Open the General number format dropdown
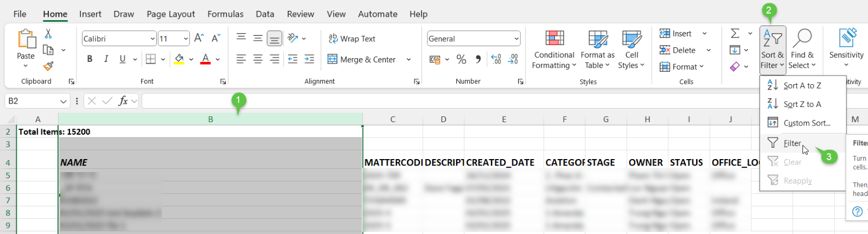This screenshot has height=234, width=868. [516, 39]
